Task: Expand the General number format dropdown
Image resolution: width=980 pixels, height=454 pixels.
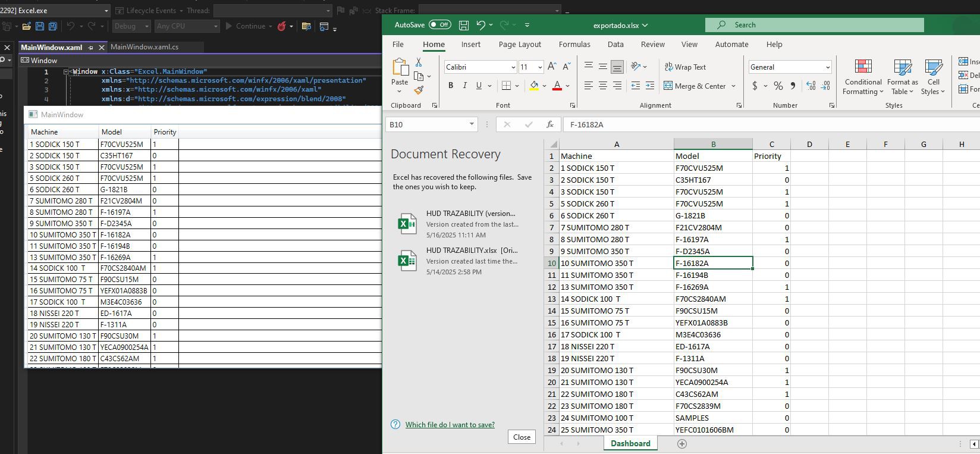Action: (827, 67)
